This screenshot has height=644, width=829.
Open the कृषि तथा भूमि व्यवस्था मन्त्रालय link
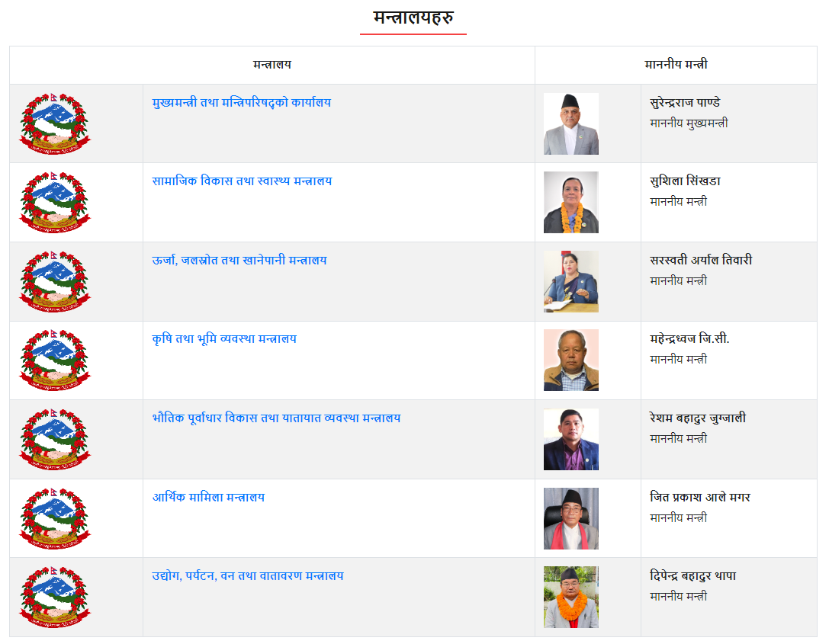(224, 339)
